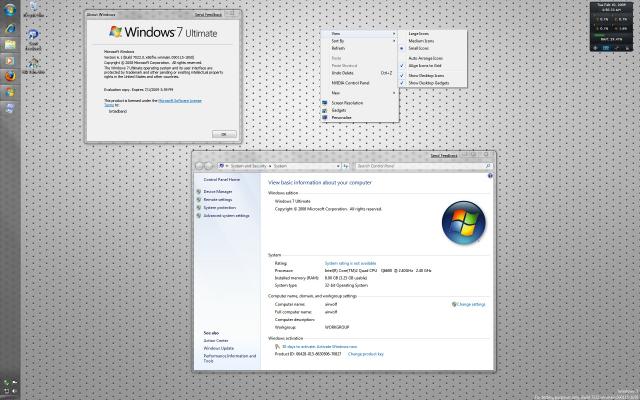The width and height of the screenshot is (640, 400).
Task: Select Medium Icons view option
Action: [x=421, y=41]
